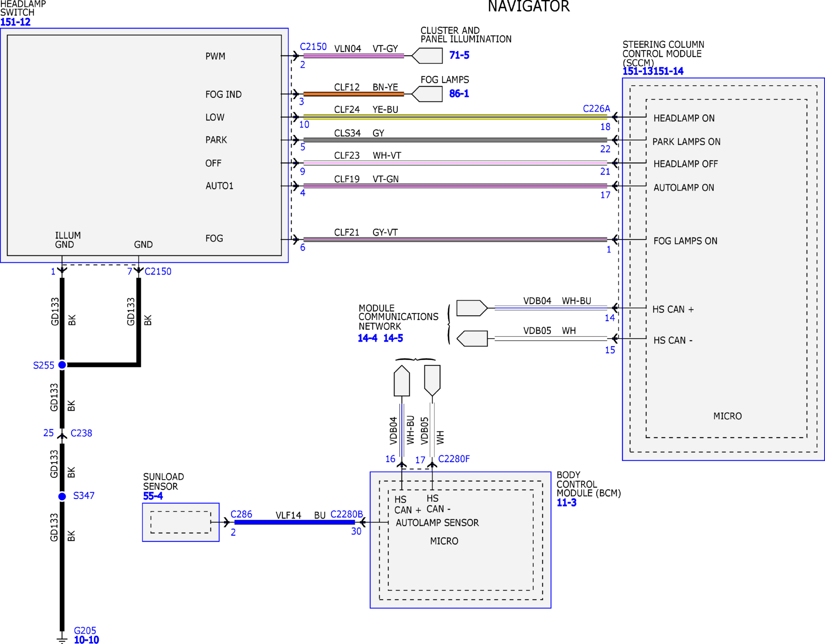Click the VLN04 circuit label
Screen dimensions: 825x644
[x=347, y=49]
